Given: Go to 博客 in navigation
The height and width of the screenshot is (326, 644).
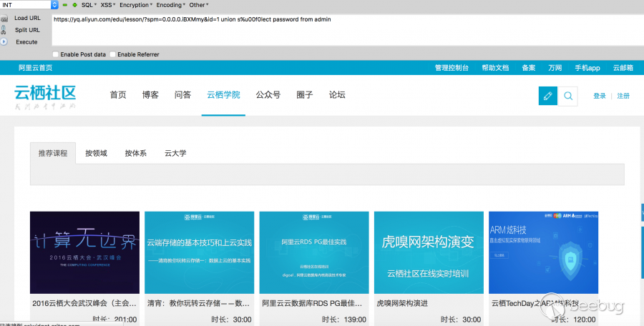Looking at the screenshot, I should (150, 95).
